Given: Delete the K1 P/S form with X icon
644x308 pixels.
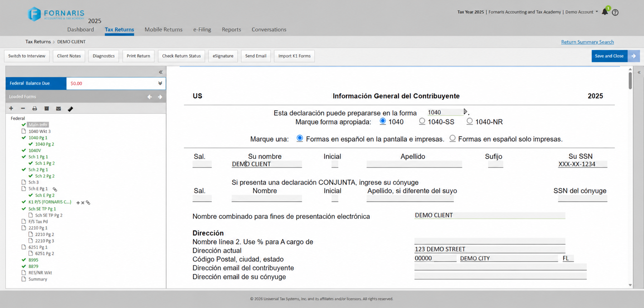Looking at the screenshot, I should tap(83, 202).
